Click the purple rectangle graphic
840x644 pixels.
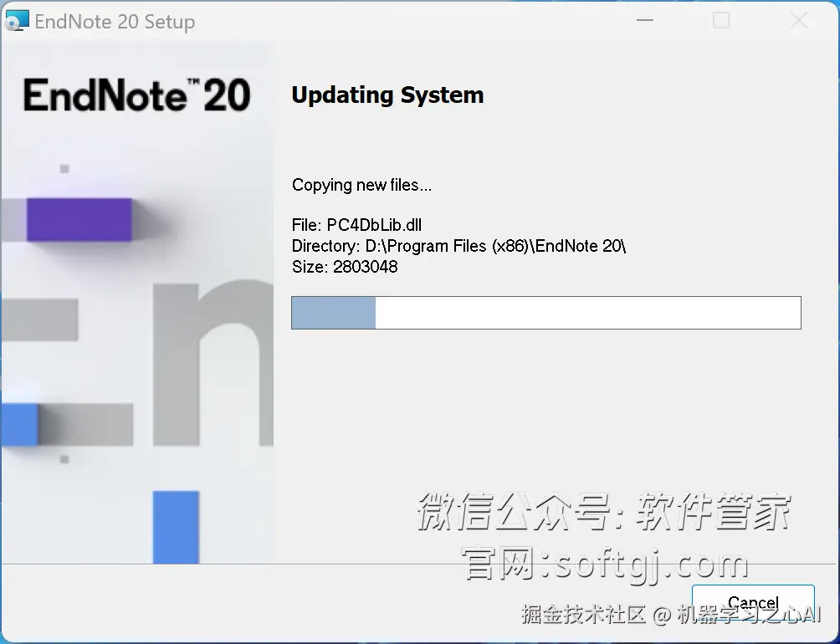click(79, 219)
